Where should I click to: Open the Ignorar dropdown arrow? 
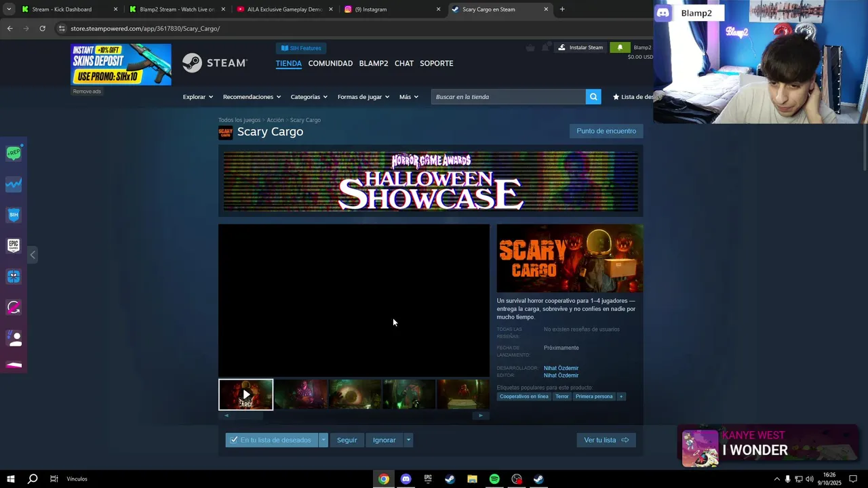coord(408,440)
